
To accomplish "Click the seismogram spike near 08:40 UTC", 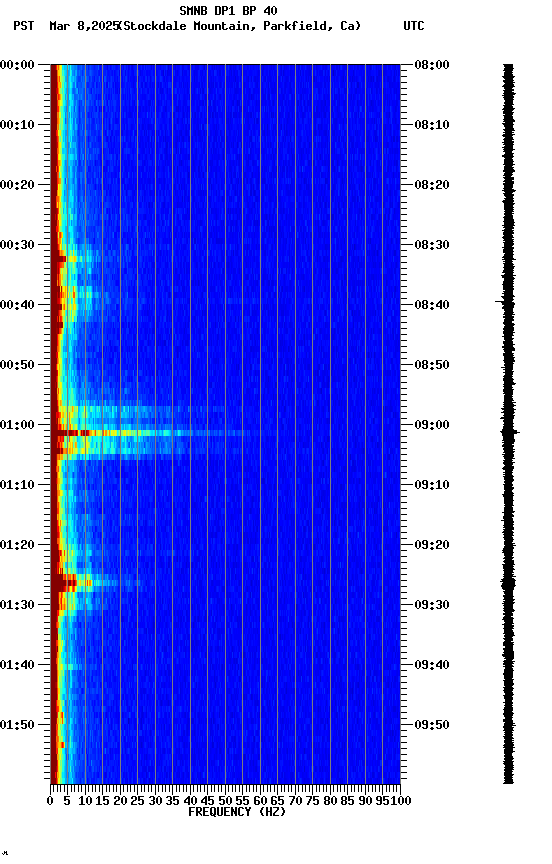I will pyautogui.click(x=504, y=302).
